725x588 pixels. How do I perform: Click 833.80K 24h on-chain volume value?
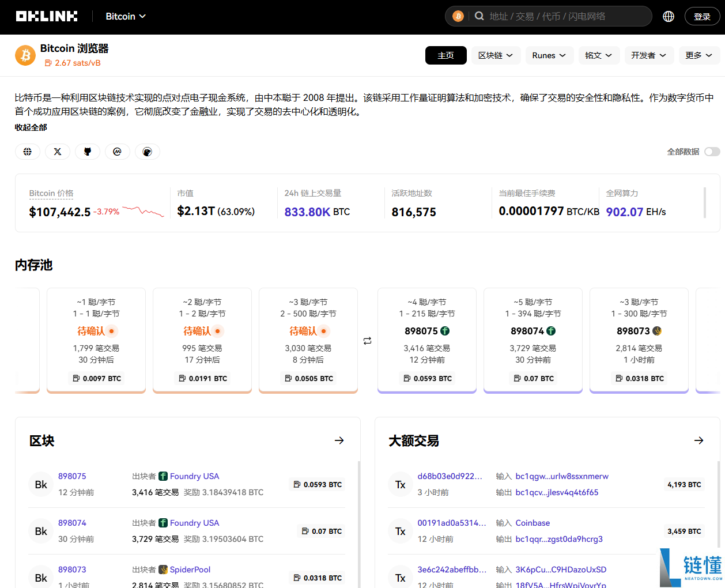point(307,212)
